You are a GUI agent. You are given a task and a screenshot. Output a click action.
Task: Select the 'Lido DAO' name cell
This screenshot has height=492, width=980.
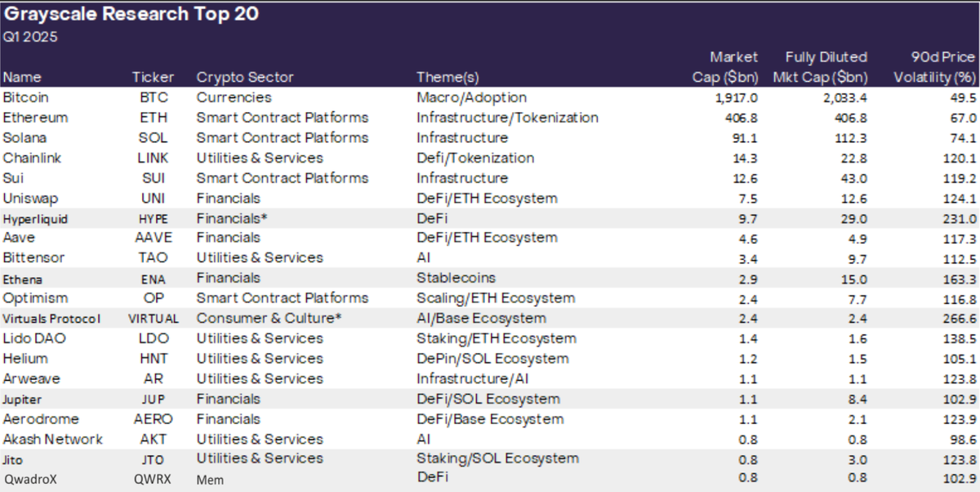coord(33,338)
